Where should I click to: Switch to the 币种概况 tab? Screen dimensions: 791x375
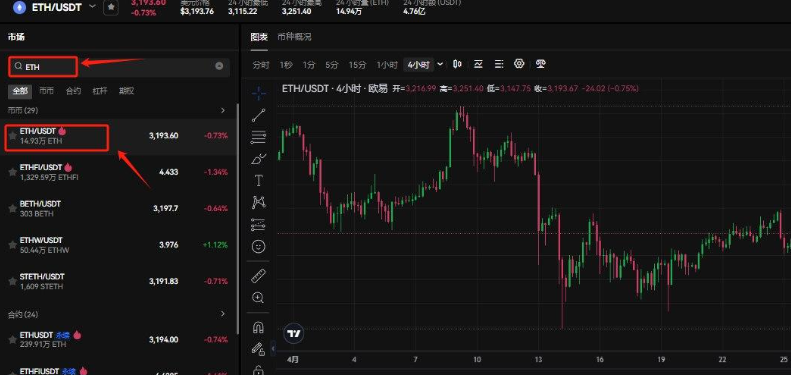[x=294, y=37]
